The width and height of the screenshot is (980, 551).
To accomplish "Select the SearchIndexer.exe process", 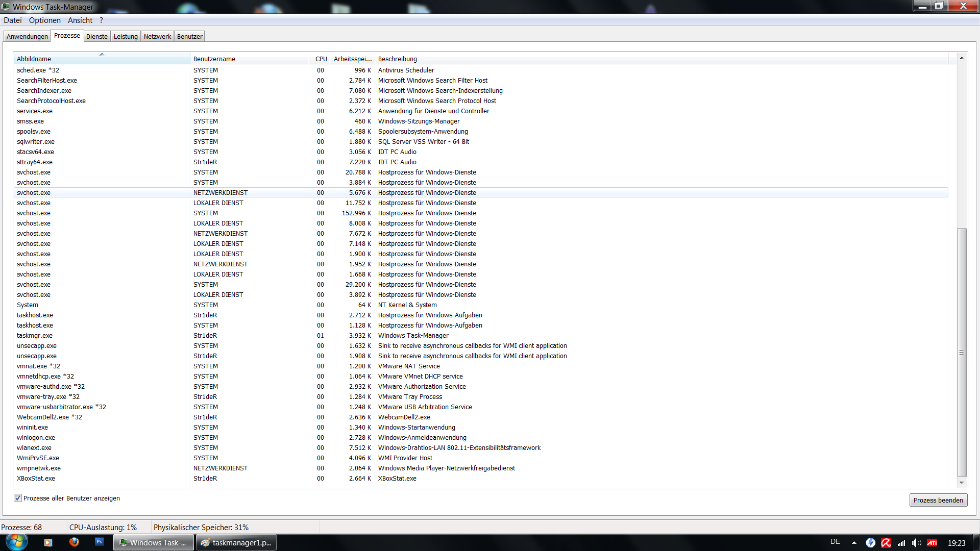I will tap(481, 91).
